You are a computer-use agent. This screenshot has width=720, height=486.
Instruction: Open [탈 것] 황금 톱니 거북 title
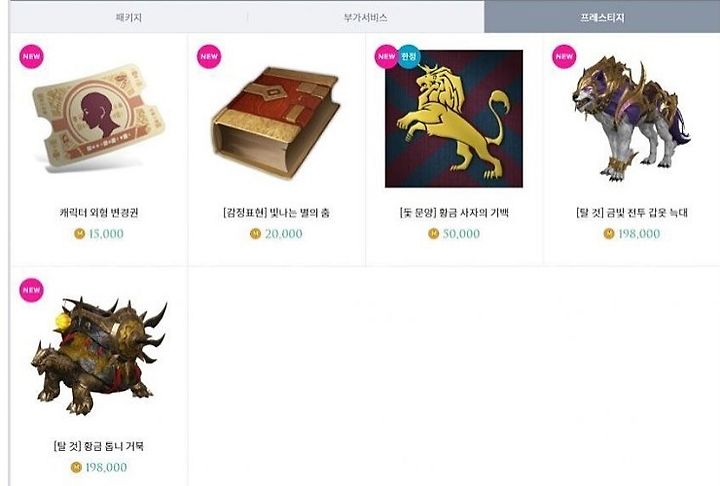[99, 446]
